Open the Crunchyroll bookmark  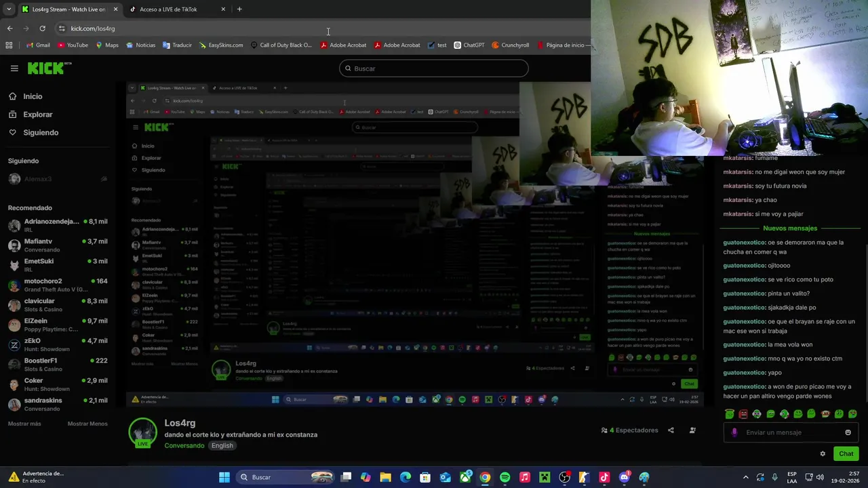tap(511, 45)
